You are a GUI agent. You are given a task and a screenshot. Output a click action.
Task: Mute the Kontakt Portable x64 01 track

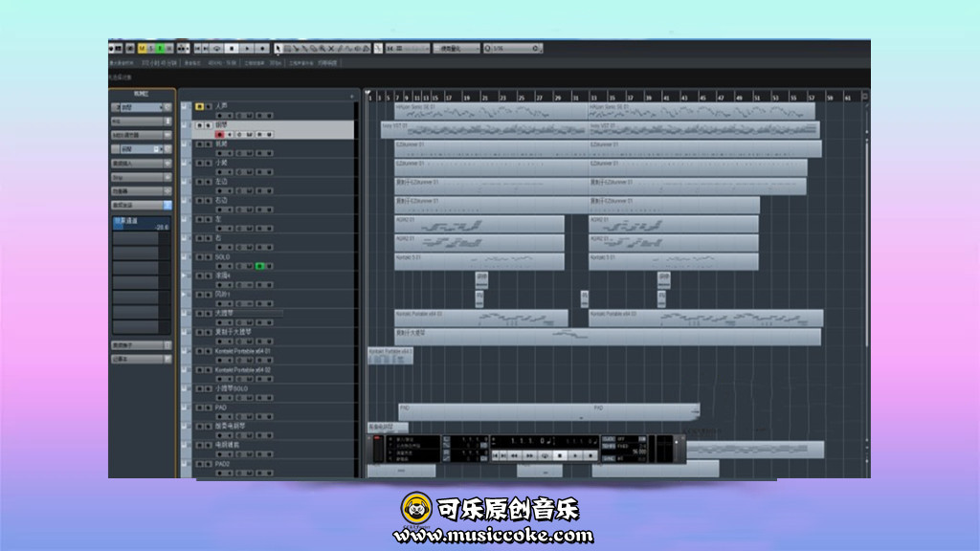(x=199, y=351)
